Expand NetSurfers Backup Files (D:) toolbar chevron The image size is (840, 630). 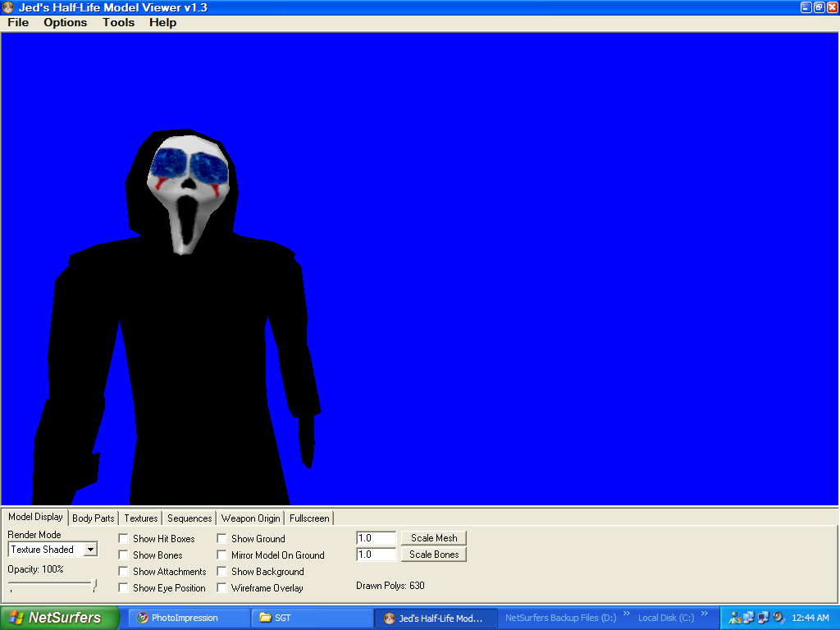(x=626, y=614)
